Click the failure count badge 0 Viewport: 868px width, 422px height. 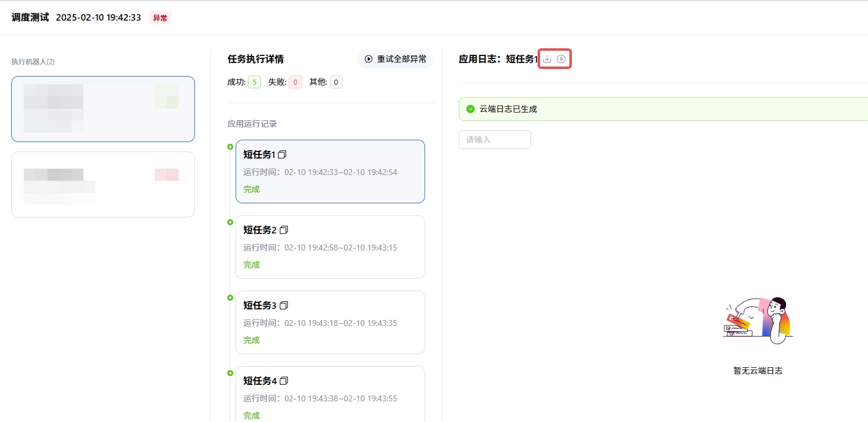[295, 82]
